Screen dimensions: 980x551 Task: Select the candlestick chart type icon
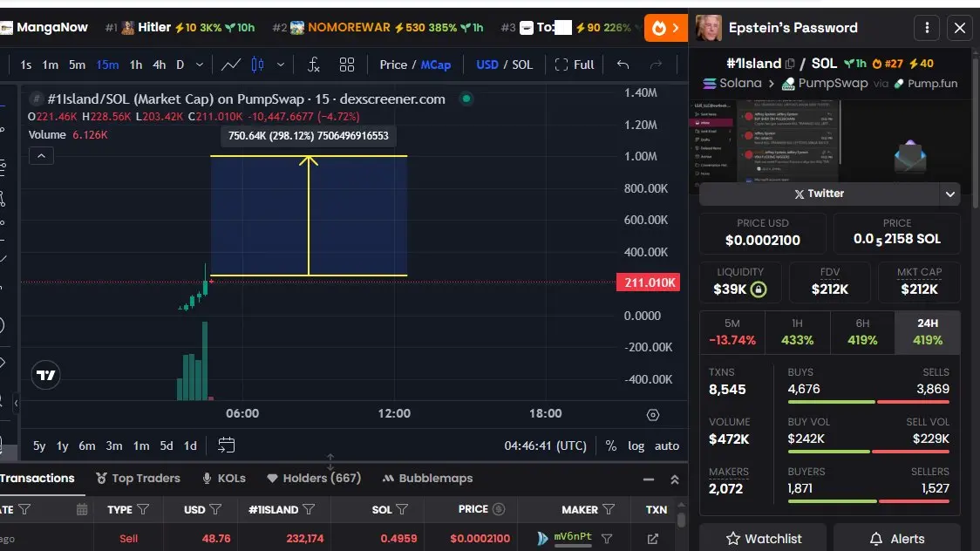(257, 65)
